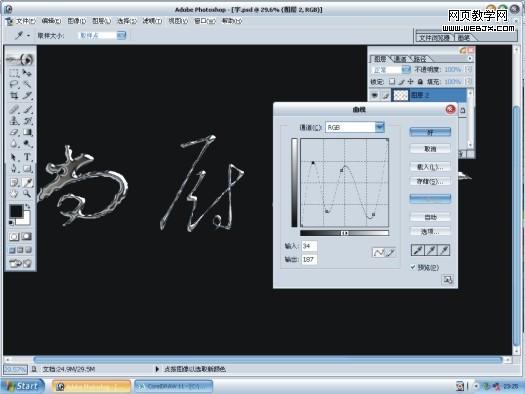Open the Channel RGB dropdown in Curves

(x=379, y=127)
